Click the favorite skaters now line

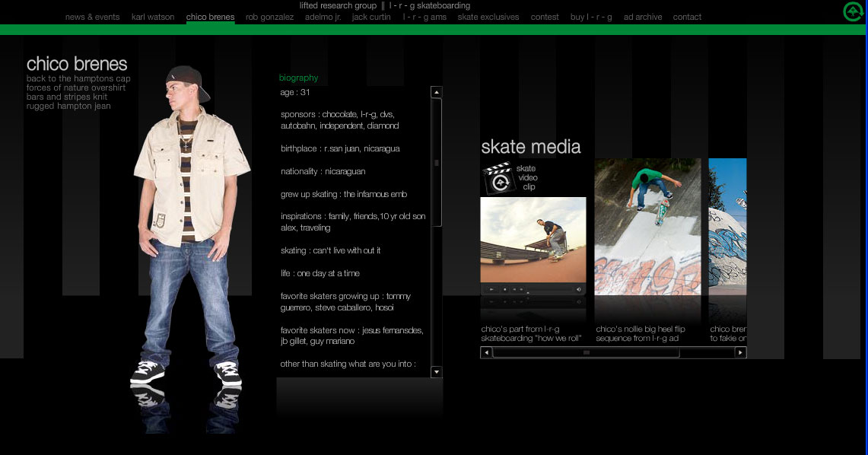point(351,336)
